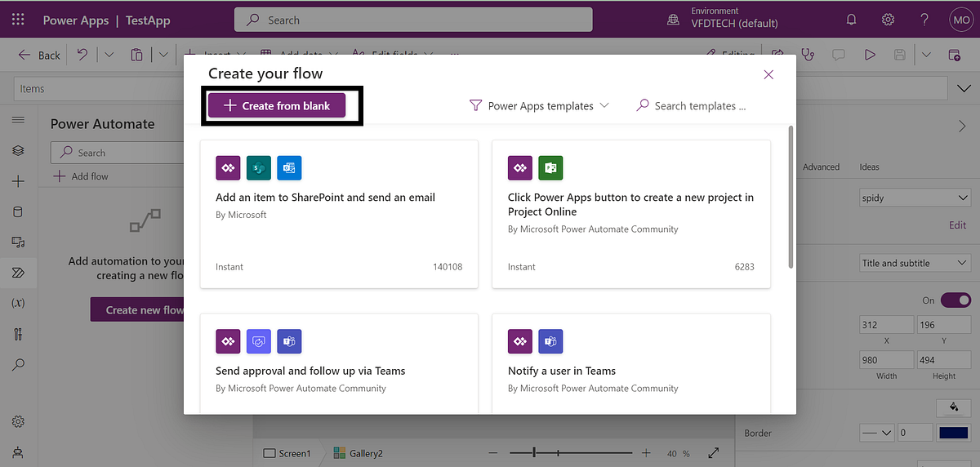Select Click Power Apps button Project template
Image resolution: width=980 pixels, height=467 pixels.
631,214
